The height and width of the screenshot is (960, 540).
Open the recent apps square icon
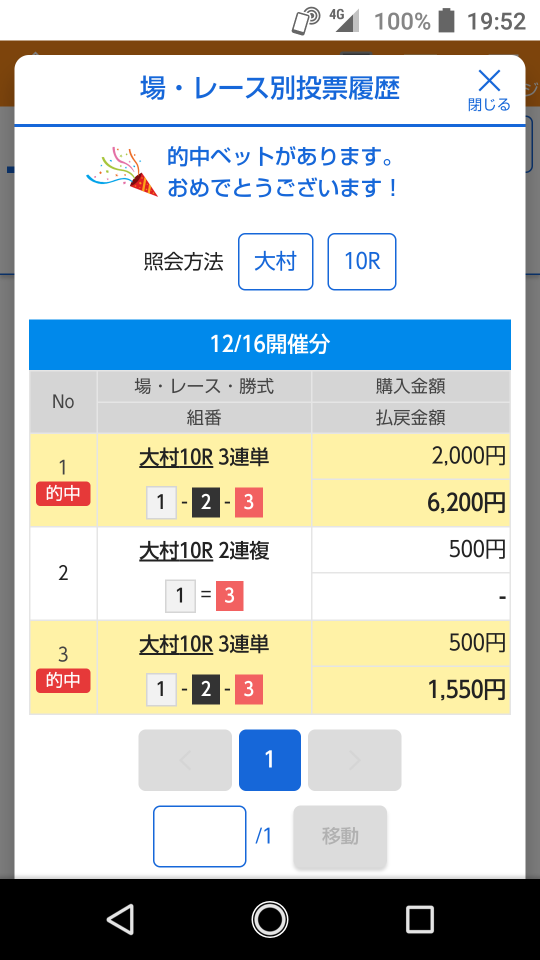coord(419,919)
